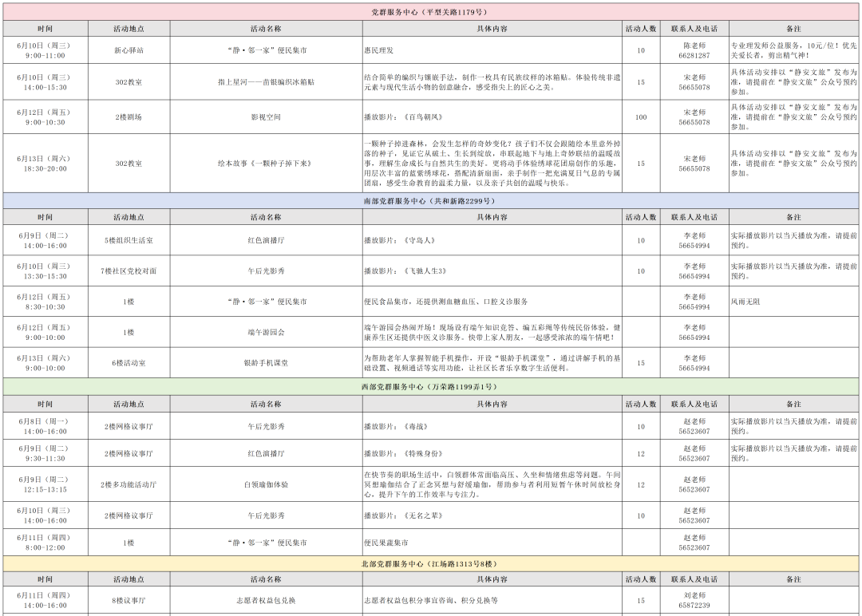The width and height of the screenshot is (862, 616).
Task: Click 赵老师 56523607 in the 白领瑜伽体验 row
Action: 694,484
